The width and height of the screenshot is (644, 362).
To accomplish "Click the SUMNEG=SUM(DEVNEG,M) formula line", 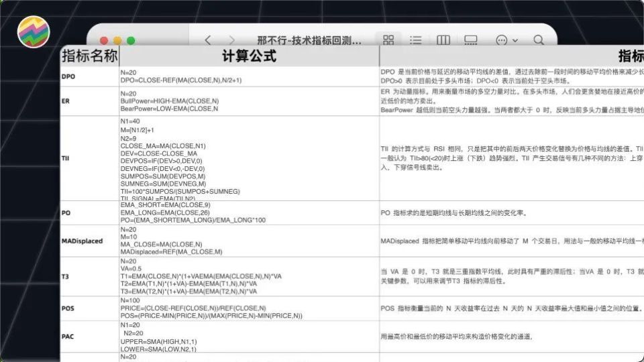I will tap(163, 184).
